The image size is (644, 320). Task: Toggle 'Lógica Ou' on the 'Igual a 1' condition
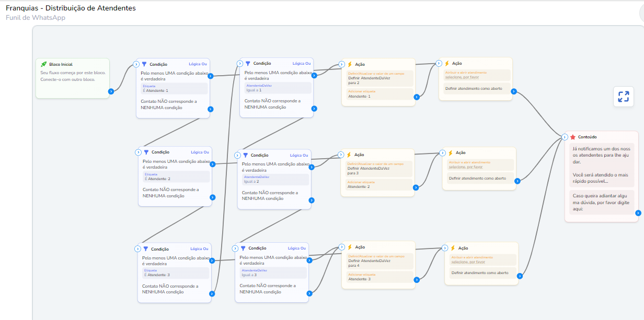(302, 64)
